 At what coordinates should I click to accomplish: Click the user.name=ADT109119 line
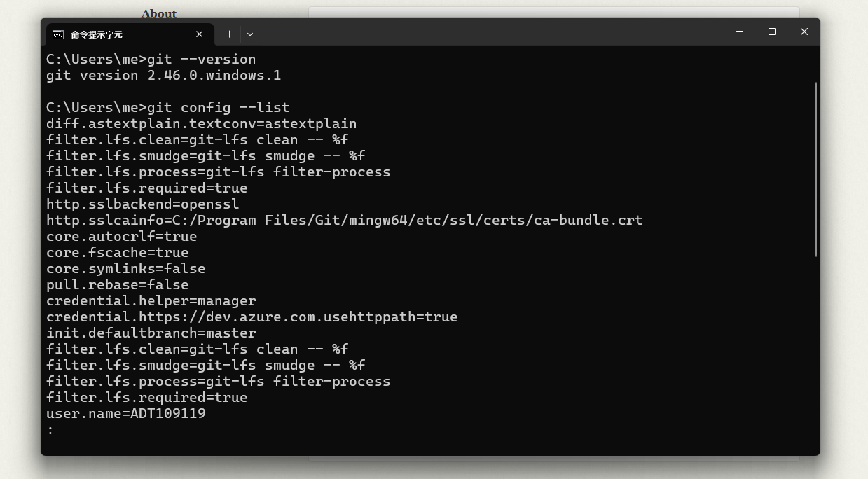(x=126, y=413)
